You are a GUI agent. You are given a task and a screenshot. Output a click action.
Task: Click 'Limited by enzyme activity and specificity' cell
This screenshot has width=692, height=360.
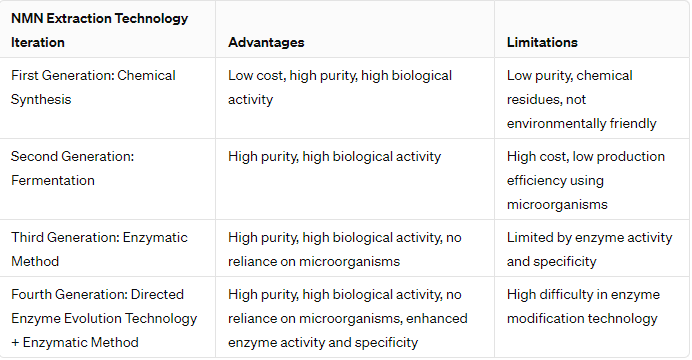click(590, 249)
